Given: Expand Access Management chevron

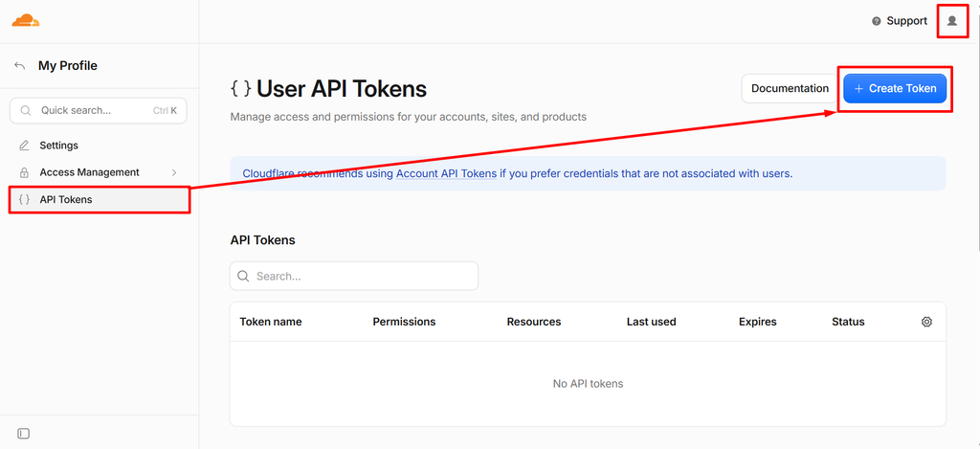Looking at the screenshot, I should 174,172.
